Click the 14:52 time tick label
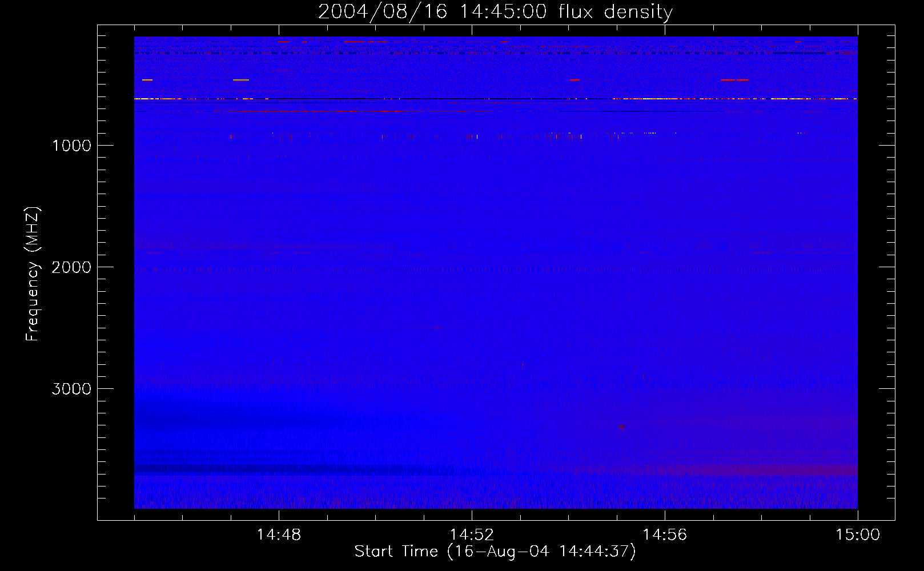The width and height of the screenshot is (924, 571). tap(472, 535)
